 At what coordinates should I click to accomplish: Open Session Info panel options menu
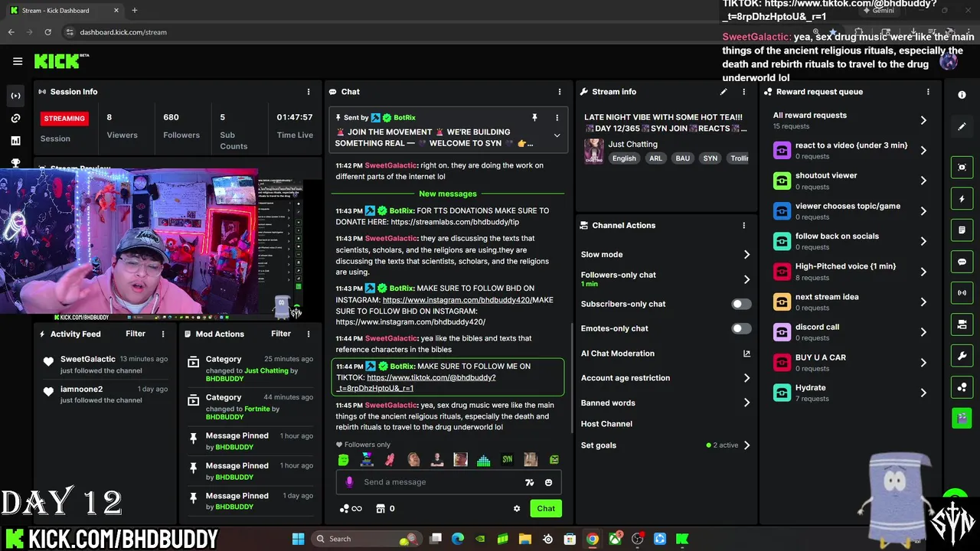pos(309,92)
